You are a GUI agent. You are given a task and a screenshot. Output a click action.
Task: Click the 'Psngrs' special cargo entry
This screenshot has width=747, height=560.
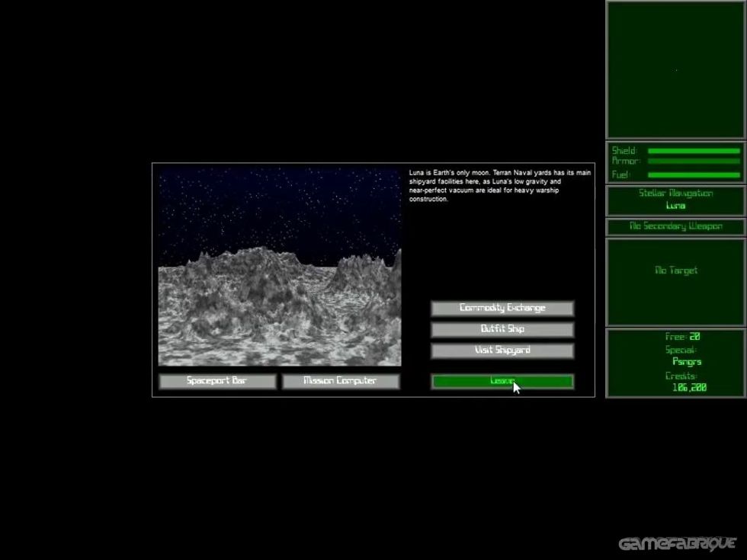point(687,362)
